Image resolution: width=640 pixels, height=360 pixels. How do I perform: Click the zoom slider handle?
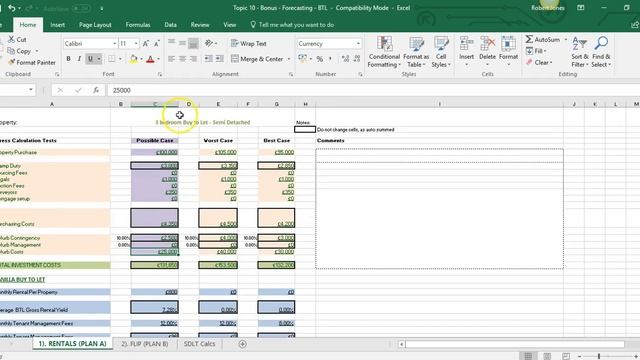tap(599, 356)
